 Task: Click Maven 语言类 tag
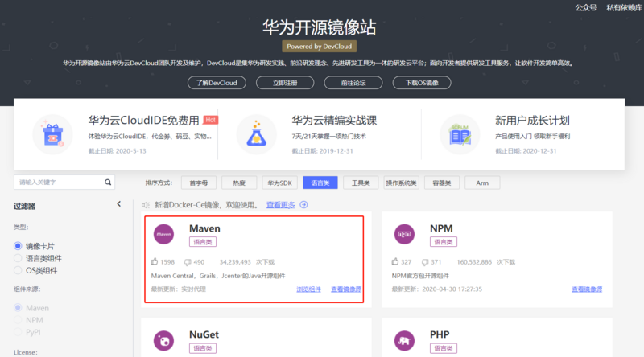tap(203, 242)
